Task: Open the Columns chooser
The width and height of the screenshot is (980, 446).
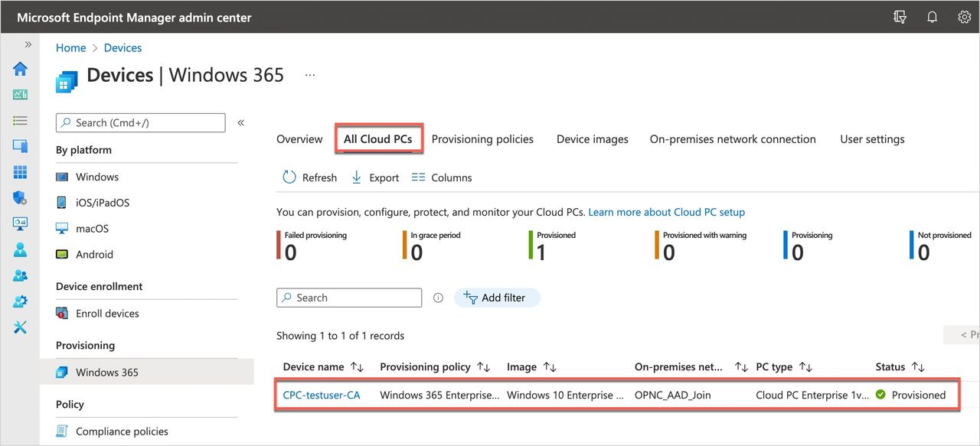Action: tap(442, 177)
